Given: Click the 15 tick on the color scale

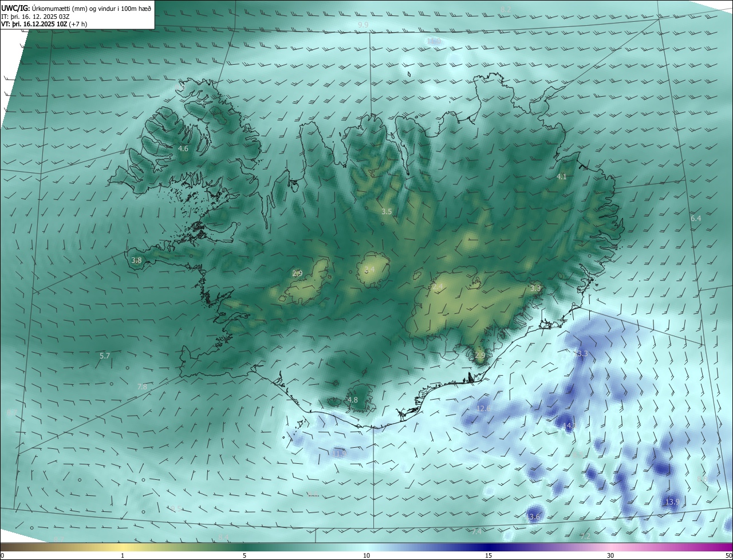Looking at the screenshot, I should tap(488, 555).
